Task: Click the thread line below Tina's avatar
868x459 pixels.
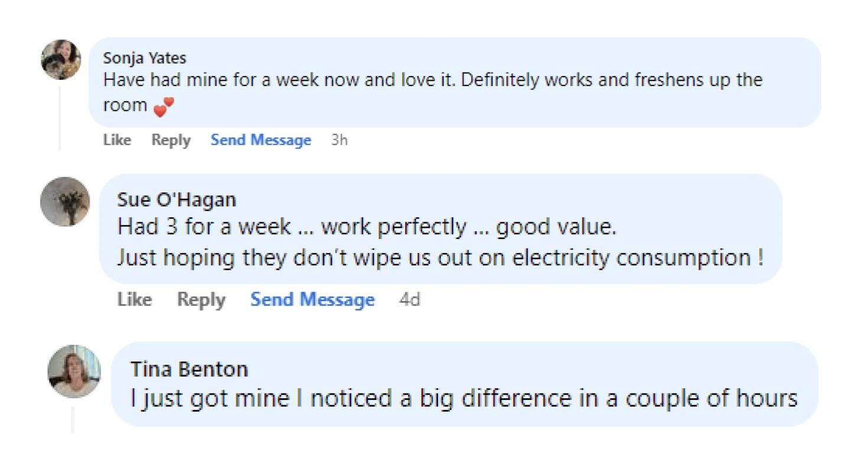Action: (x=73, y=419)
